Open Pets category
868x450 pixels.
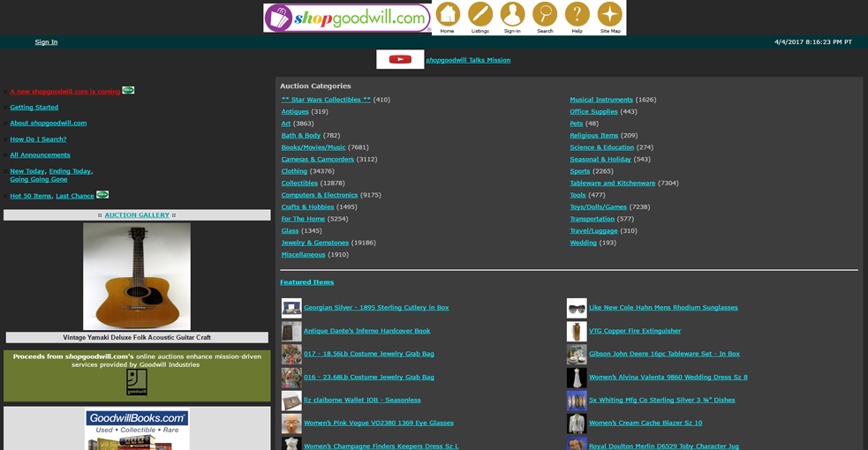pos(577,124)
